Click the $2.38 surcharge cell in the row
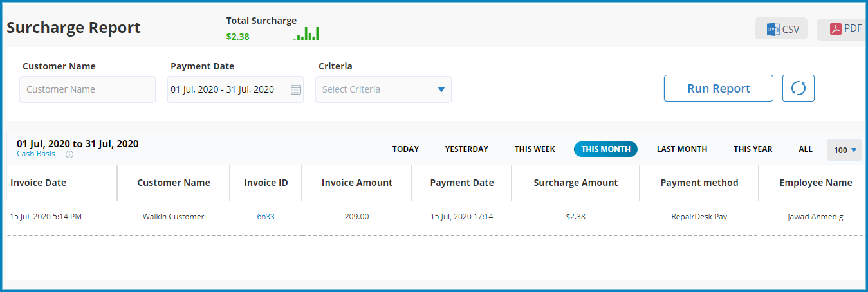The height and width of the screenshot is (292, 868). point(576,217)
